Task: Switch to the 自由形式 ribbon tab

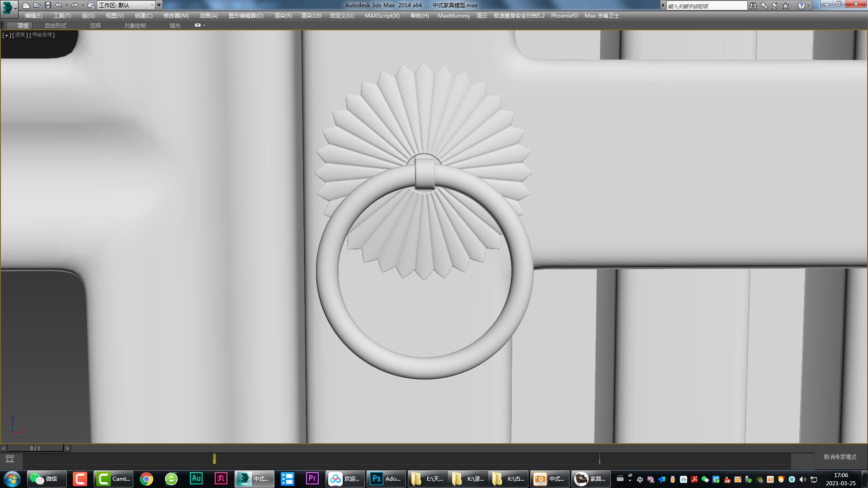Action: point(55,25)
